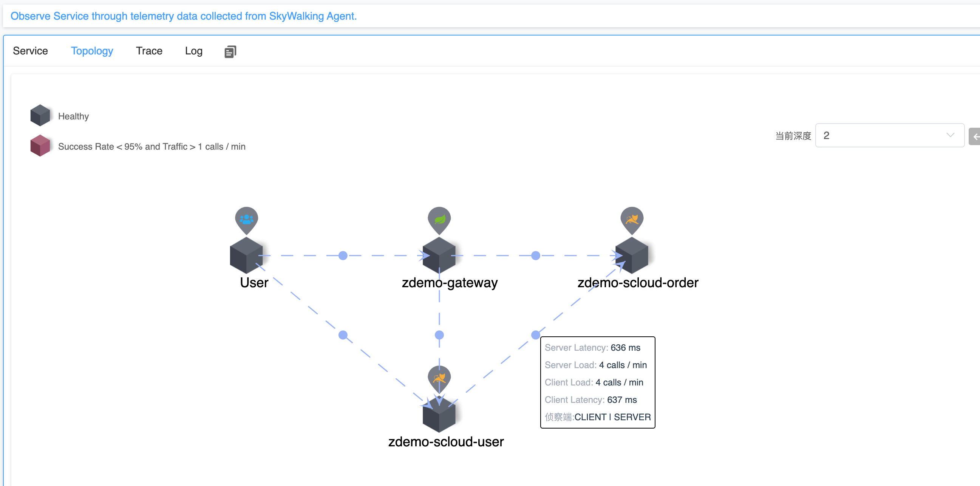Click the 'zdemo-scloud-order' node label

tap(638, 283)
